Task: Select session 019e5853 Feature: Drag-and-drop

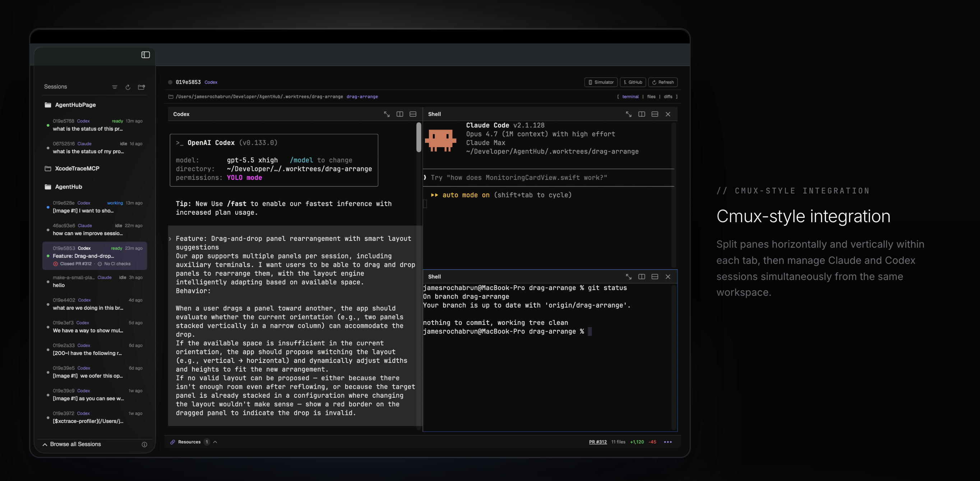Action: [x=95, y=256]
